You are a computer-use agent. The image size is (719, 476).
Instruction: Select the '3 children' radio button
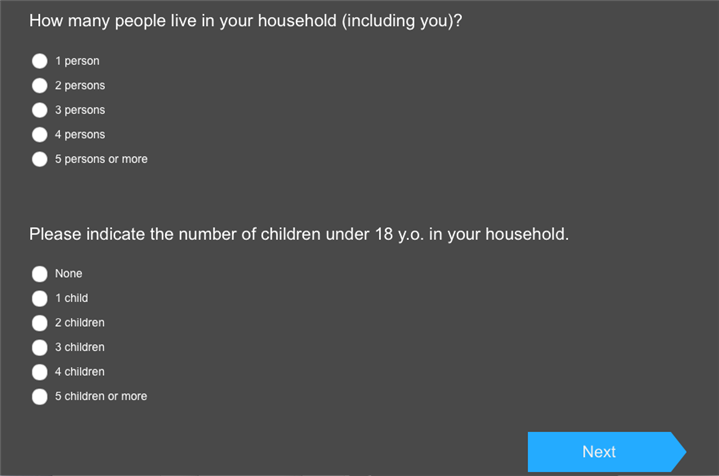pyautogui.click(x=40, y=347)
